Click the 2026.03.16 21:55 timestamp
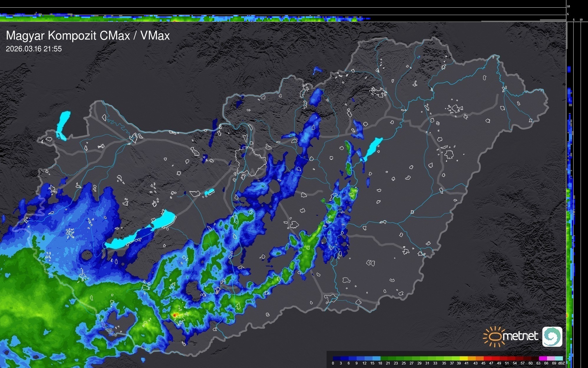 click(x=34, y=49)
